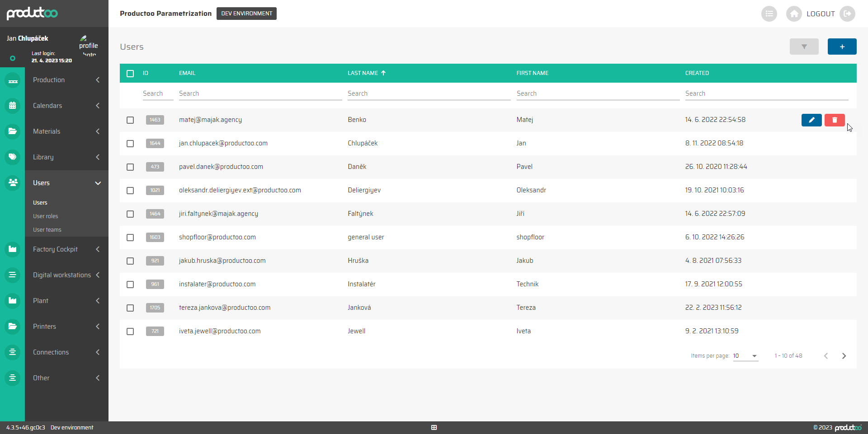This screenshot has width=868, height=434.
Task: Click the blue plus add user button
Action: [x=842, y=47]
